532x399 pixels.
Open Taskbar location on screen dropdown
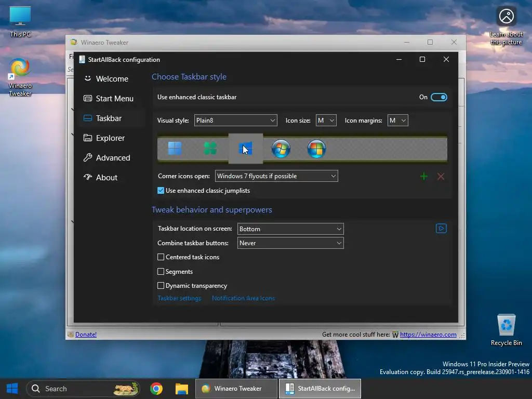tap(290, 229)
